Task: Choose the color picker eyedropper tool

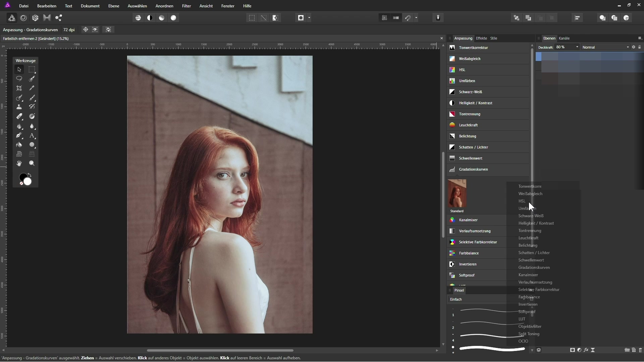Action: (x=32, y=88)
